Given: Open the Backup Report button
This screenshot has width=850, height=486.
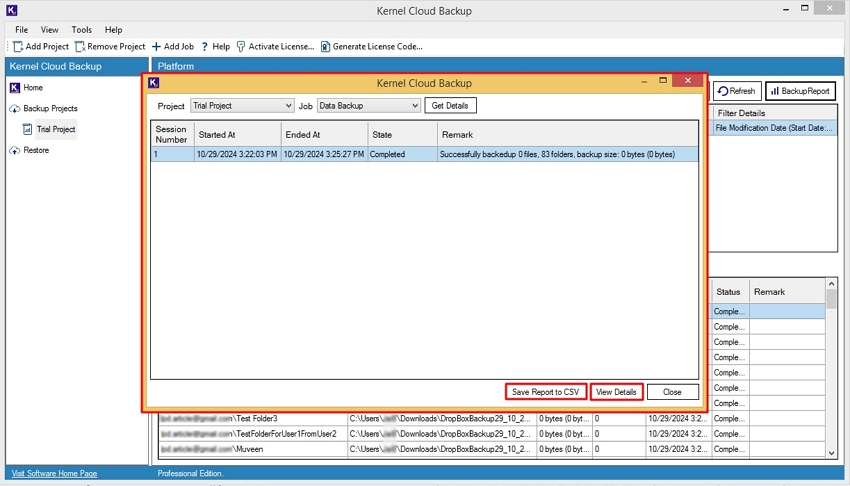Looking at the screenshot, I should point(800,91).
